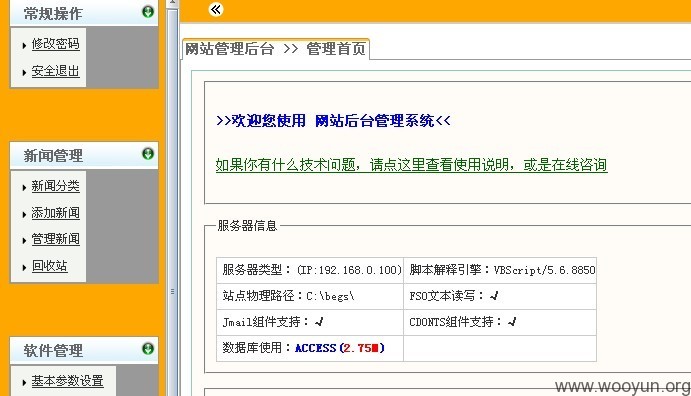Open the 修改密码 link
691x396 pixels.
pyautogui.click(x=56, y=44)
